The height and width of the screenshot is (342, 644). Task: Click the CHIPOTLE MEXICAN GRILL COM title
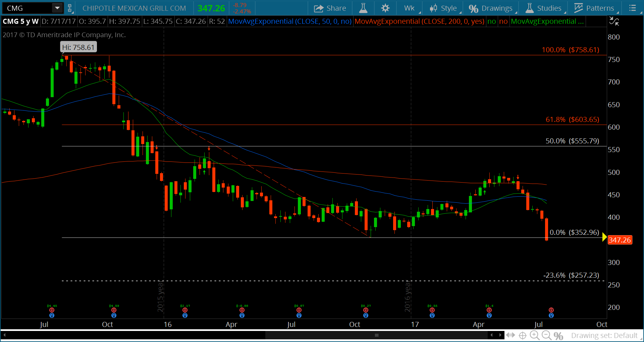click(134, 8)
